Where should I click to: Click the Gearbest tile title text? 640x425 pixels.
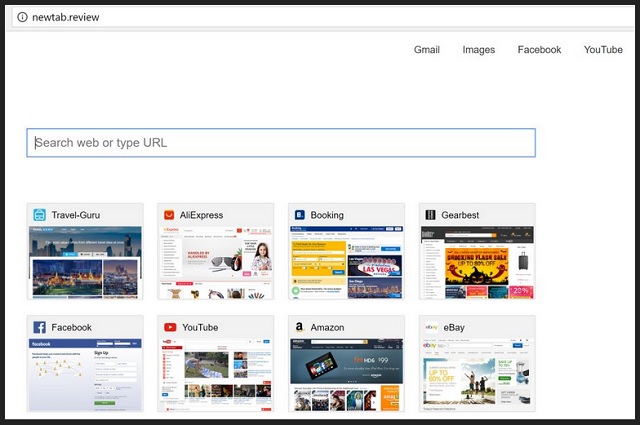[x=460, y=215]
